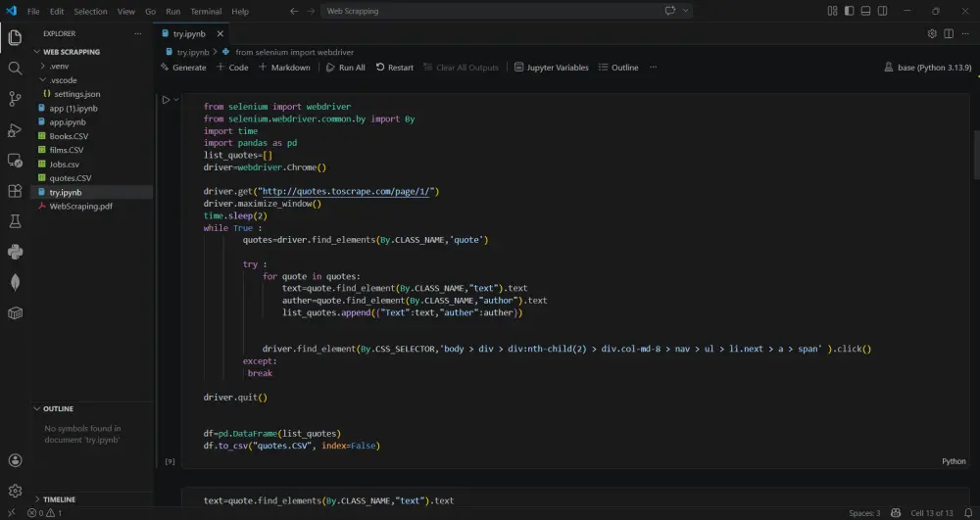Open Testing flask view

tap(15, 221)
